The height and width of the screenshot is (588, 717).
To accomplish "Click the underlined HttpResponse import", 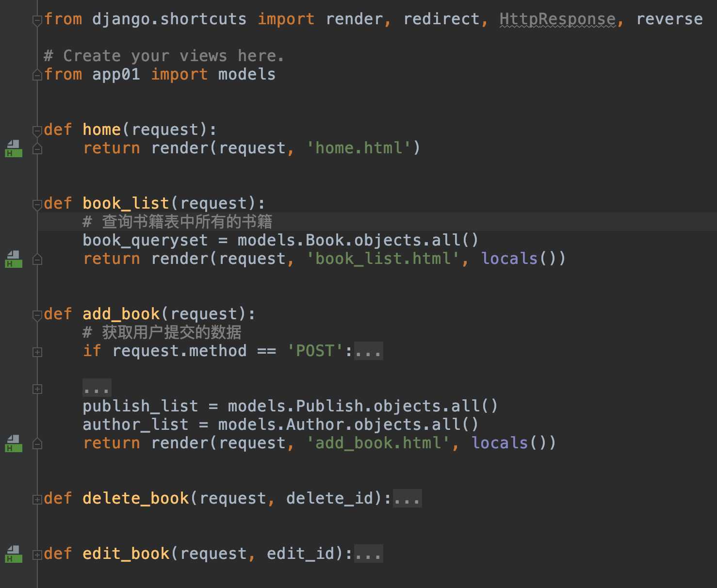I will pyautogui.click(x=557, y=19).
